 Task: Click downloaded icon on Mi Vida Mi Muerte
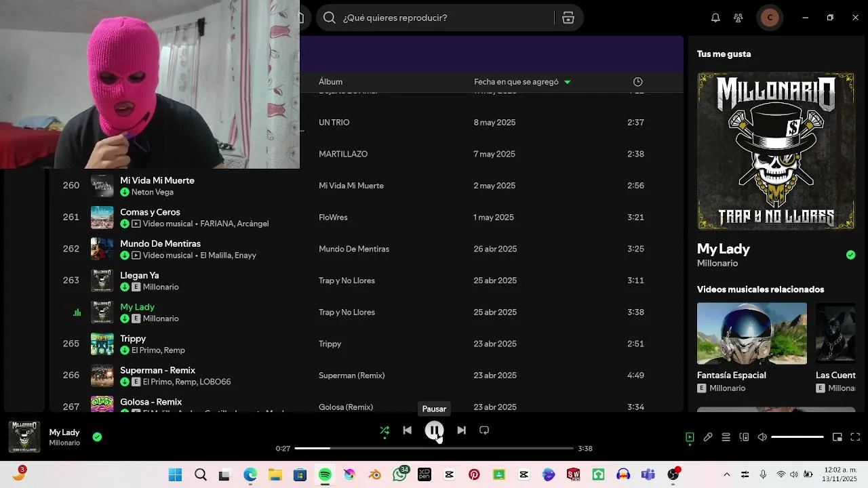point(125,192)
